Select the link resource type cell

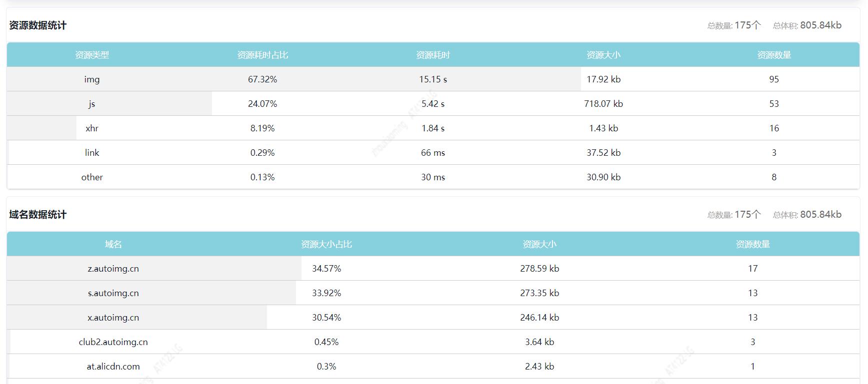pyautogui.click(x=92, y=153)
